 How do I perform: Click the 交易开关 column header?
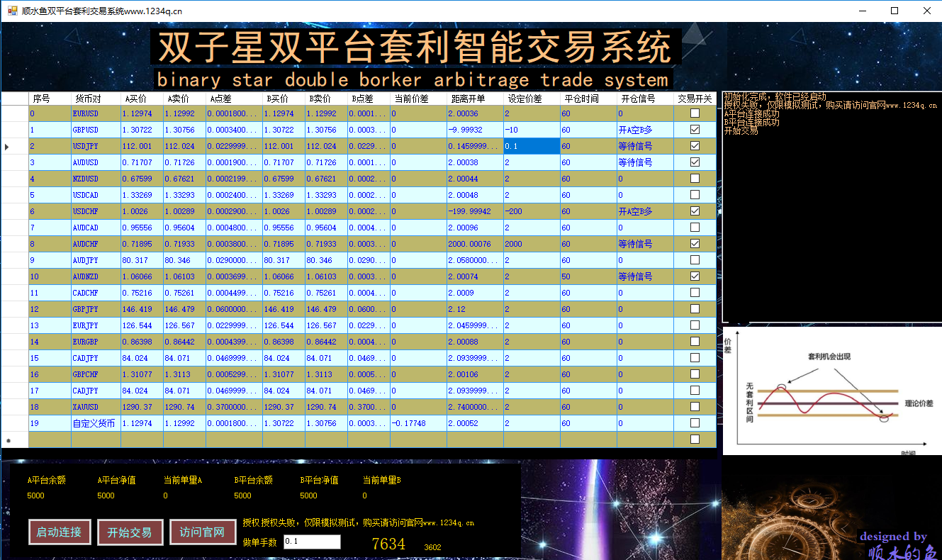(x=695, y=99)
